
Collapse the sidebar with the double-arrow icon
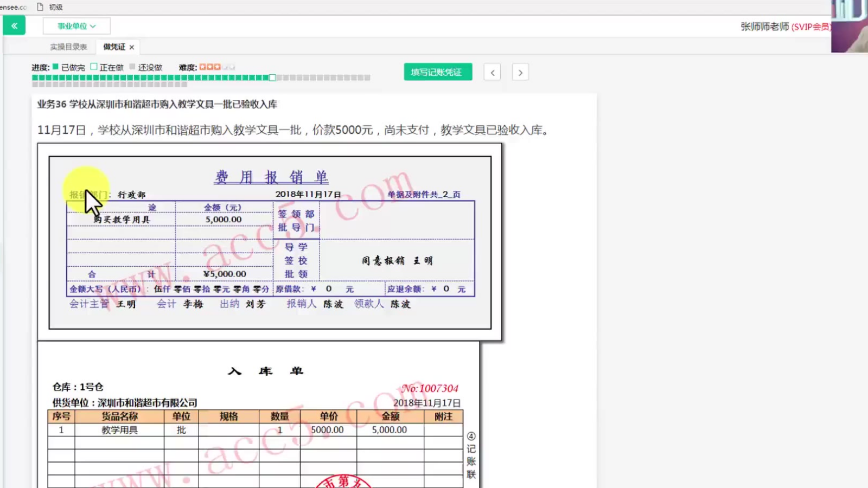tap(14, 25)
